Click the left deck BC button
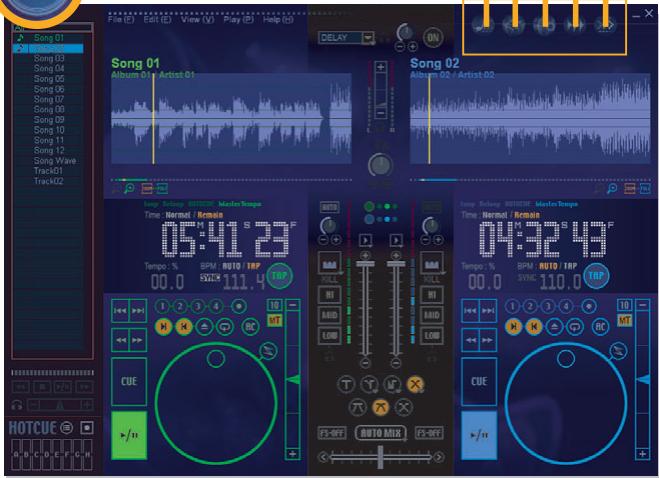The height and width of the screenshot is (478, 659). point(250,327)
